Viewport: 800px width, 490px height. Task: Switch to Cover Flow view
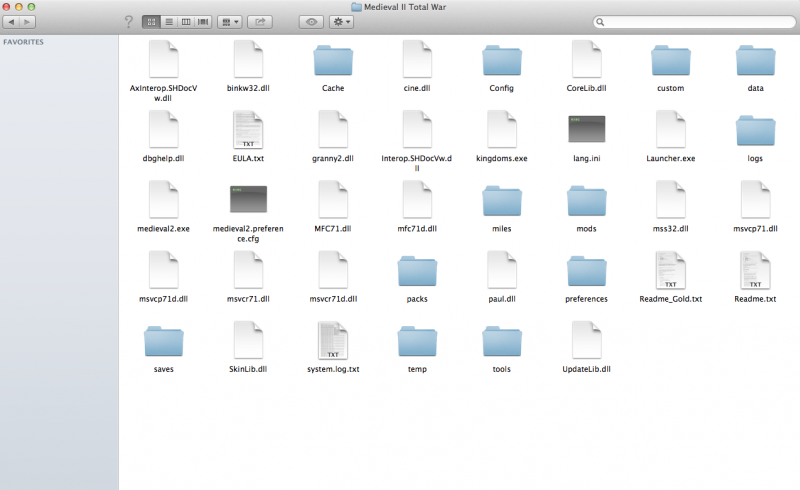tap(203, 21)
